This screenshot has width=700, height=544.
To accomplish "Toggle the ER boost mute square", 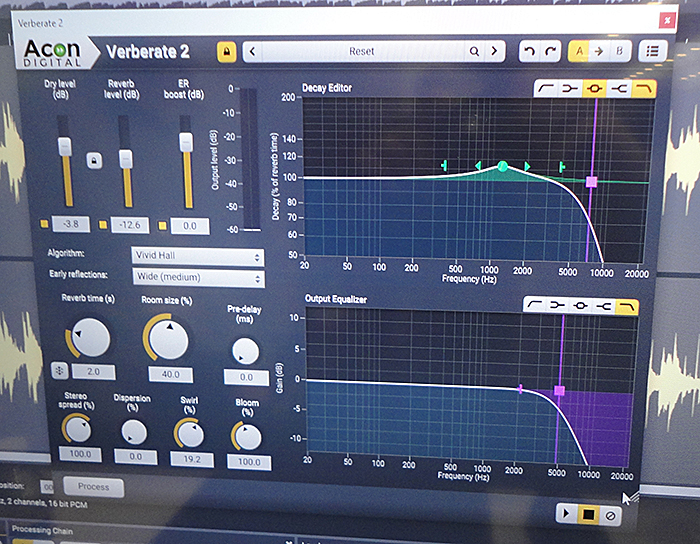I will (162, 226).
